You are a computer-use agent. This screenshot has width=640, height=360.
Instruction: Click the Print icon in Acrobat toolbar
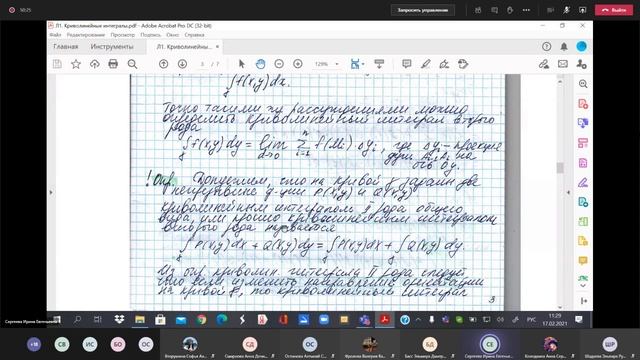(113, 64)
